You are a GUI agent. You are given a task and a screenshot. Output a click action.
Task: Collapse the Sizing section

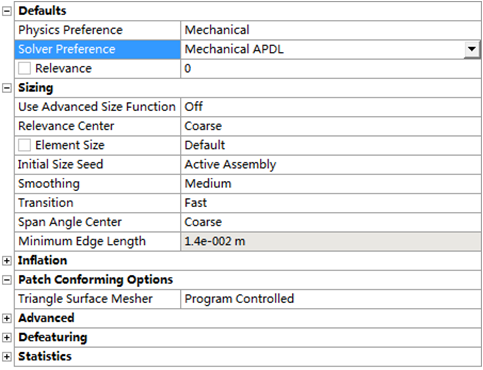tap(7, 88)
